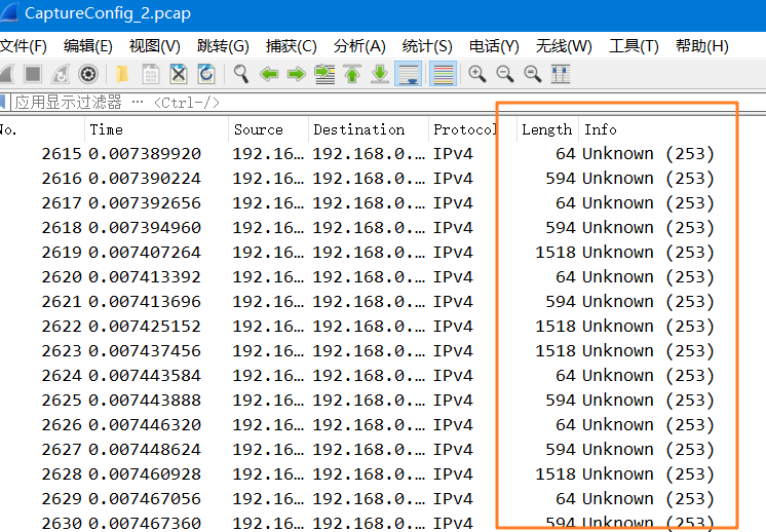Open capture options gear icon
This screenshot has height=532, width=766.
pos(88,74)
